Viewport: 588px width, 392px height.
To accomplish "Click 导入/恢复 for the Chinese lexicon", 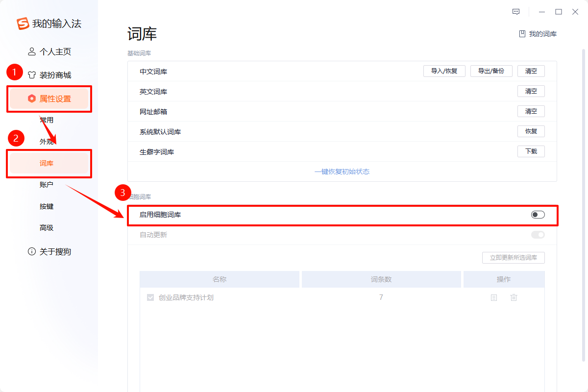I will 444,71.
